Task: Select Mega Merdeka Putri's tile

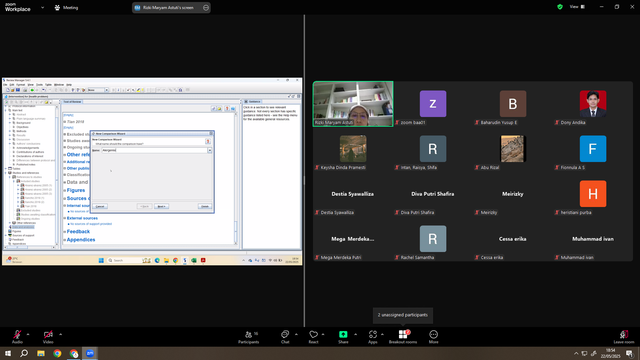Action: pyautogui.click(x=353, y=239)
